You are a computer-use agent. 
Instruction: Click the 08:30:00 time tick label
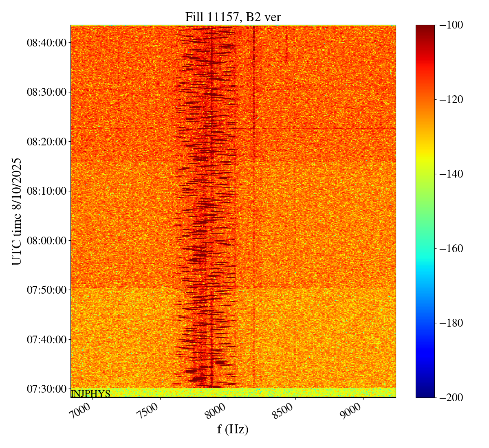pos(46,92)
